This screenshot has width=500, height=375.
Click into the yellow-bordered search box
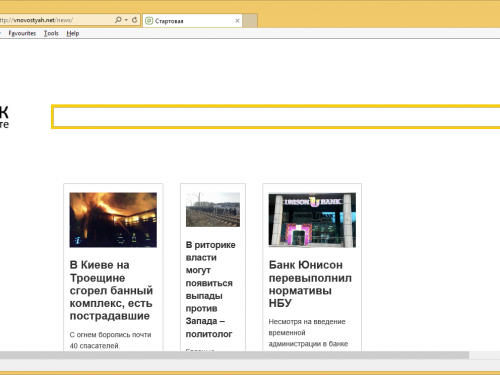click(x=276, y=117)
